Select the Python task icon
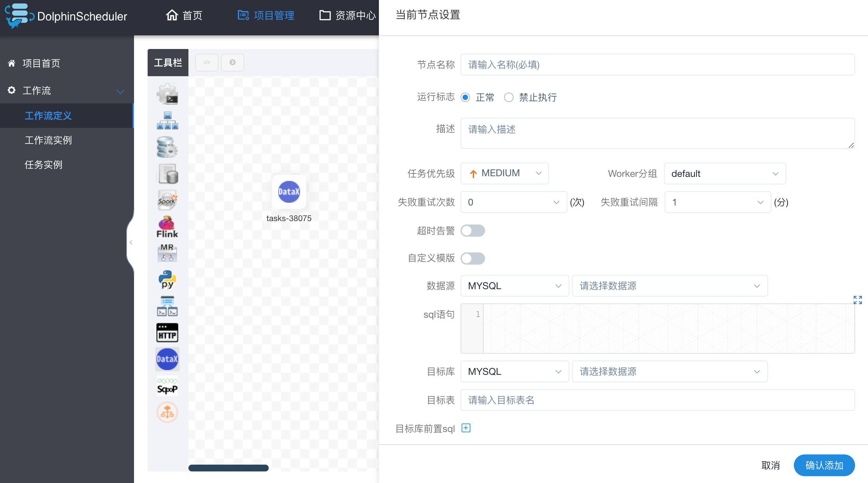This screenshot has width=868, height=483. (x=167, y=279)
